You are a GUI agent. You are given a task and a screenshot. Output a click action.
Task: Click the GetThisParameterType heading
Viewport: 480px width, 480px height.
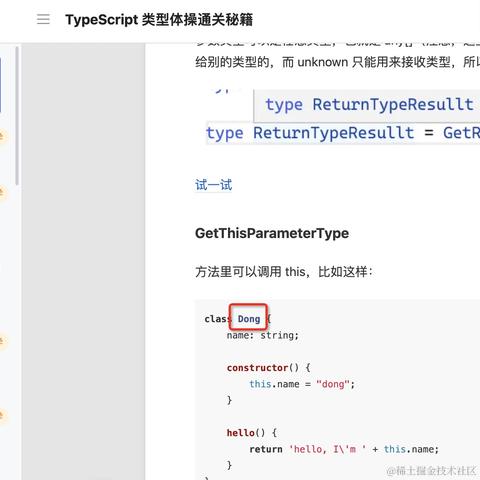tap(272, 233)
